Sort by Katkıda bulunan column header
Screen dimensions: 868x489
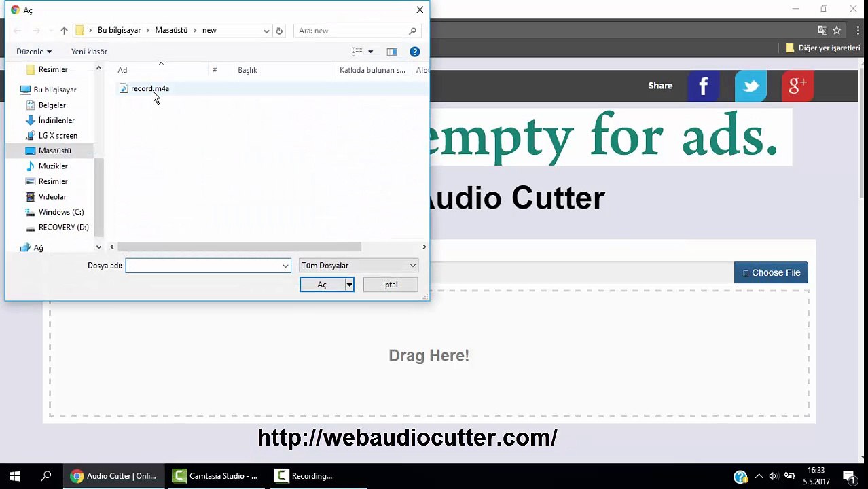tap(372, 70)
